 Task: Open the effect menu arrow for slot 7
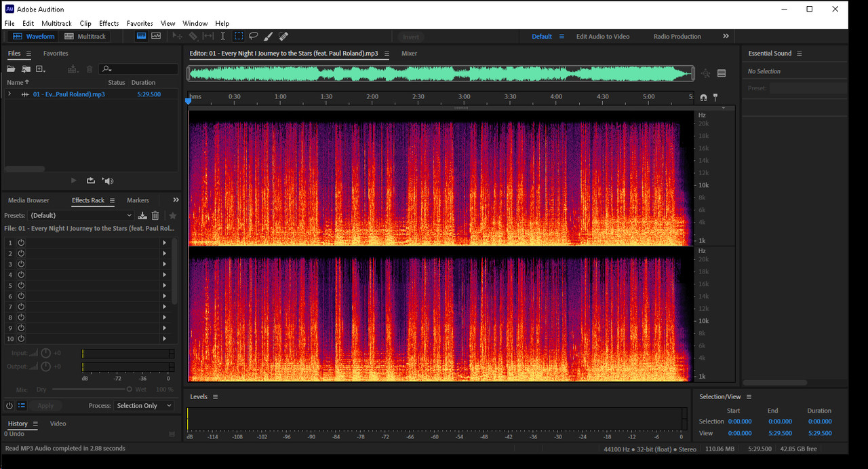click(x=164, y=307)
